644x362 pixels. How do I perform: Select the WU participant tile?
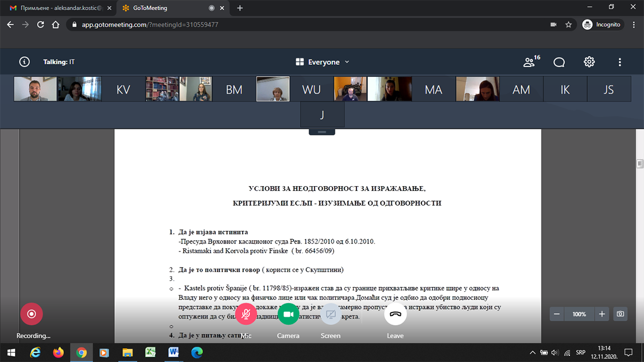coord(311,89)
